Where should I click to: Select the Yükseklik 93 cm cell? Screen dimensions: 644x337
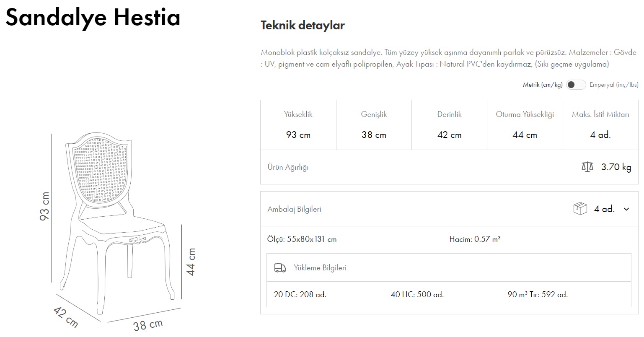pyautogui.click(x=298, y=125)
